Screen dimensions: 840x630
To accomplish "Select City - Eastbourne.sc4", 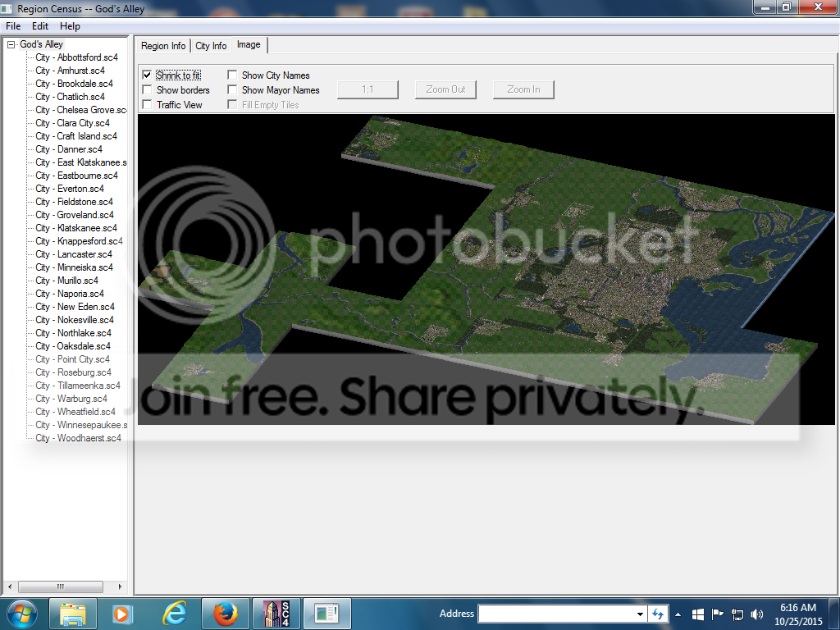I will (x=76, y=176).
